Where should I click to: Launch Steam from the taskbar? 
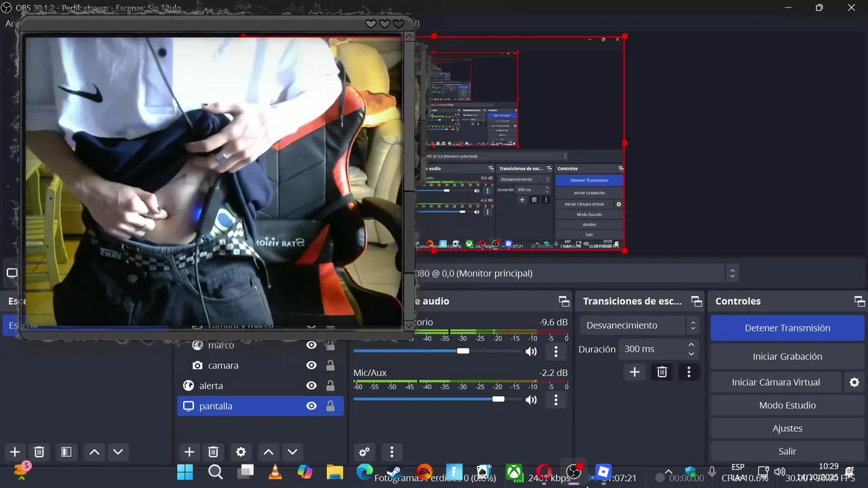(393, 472)
